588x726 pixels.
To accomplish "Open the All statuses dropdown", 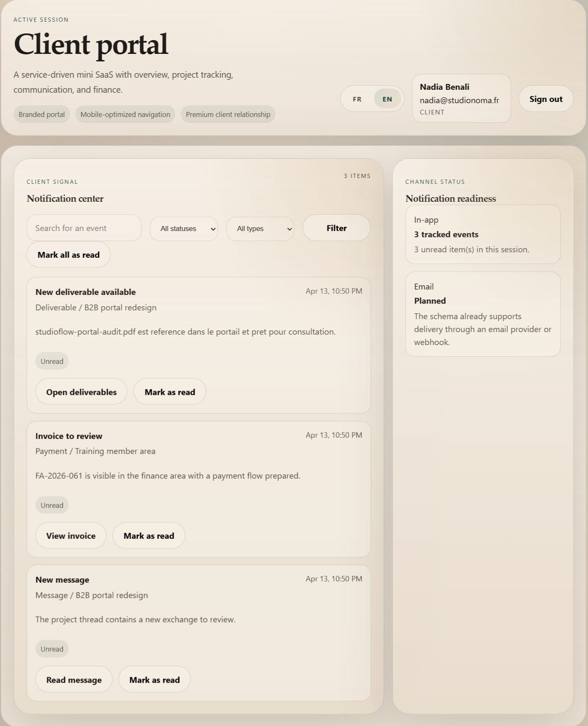I will (x=184, y=228).
